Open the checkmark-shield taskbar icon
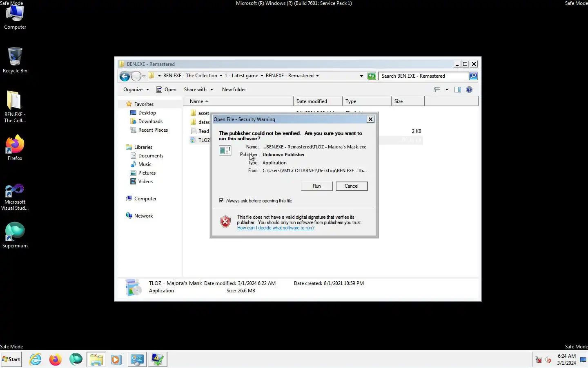This screenshot has width=588, height=368. click(157, 359)
